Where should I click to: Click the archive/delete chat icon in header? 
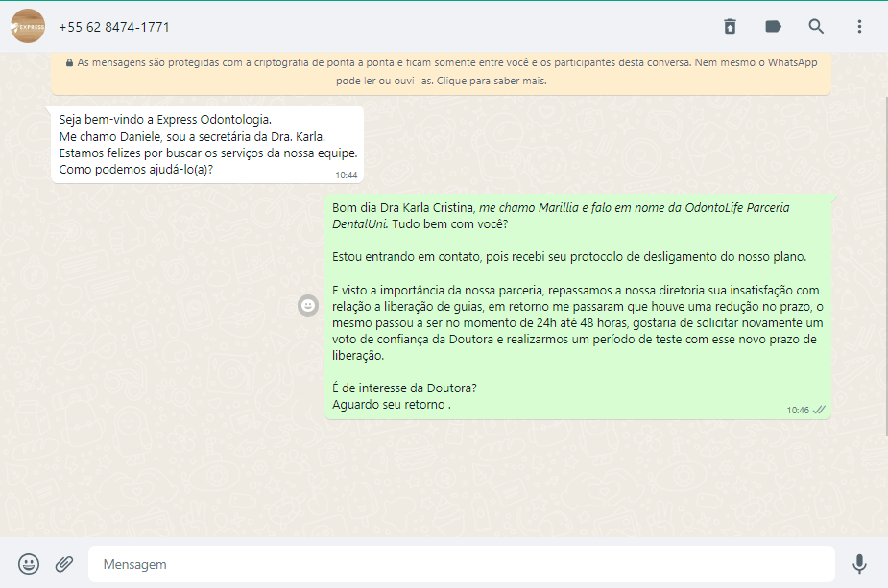730,27
